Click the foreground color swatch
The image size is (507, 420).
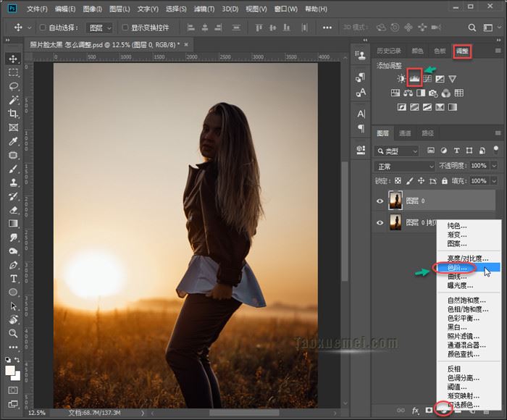[11, 370]
